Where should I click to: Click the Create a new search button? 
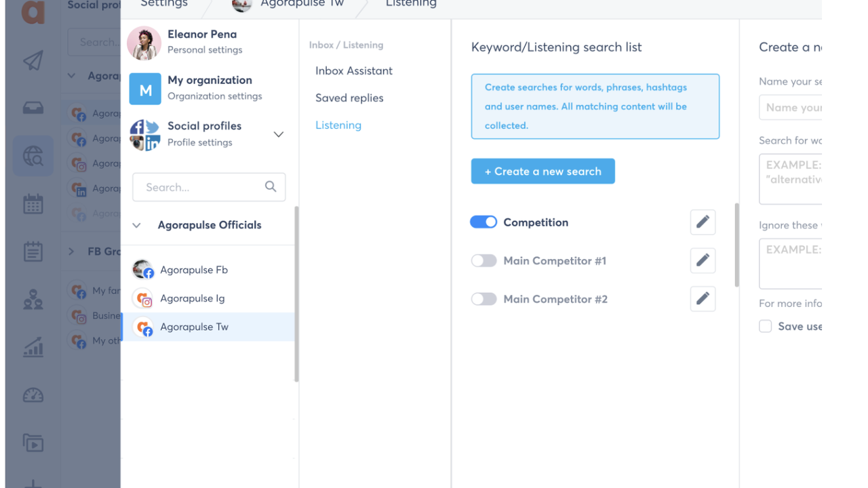click(542, 171)
